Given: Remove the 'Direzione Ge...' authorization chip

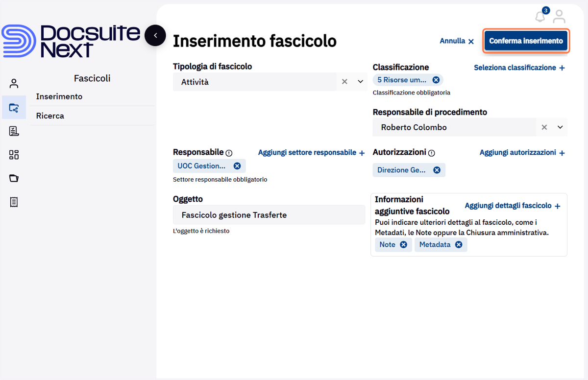Looking at the screenshot, I should click(x=437, y=170).
